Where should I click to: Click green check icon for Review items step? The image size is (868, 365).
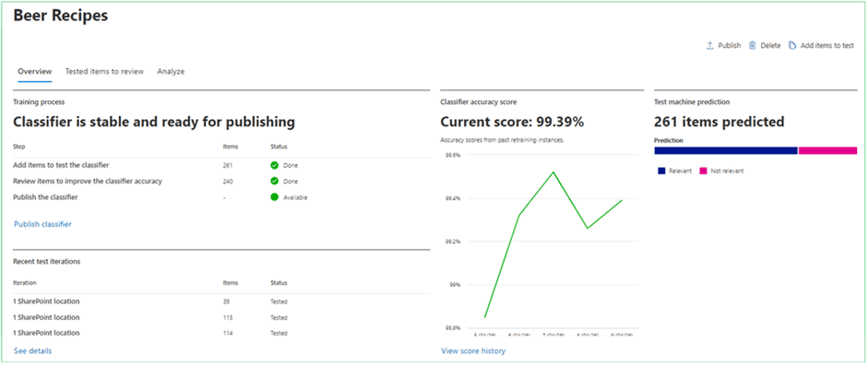pyautogui.click(x=274, y=181)
